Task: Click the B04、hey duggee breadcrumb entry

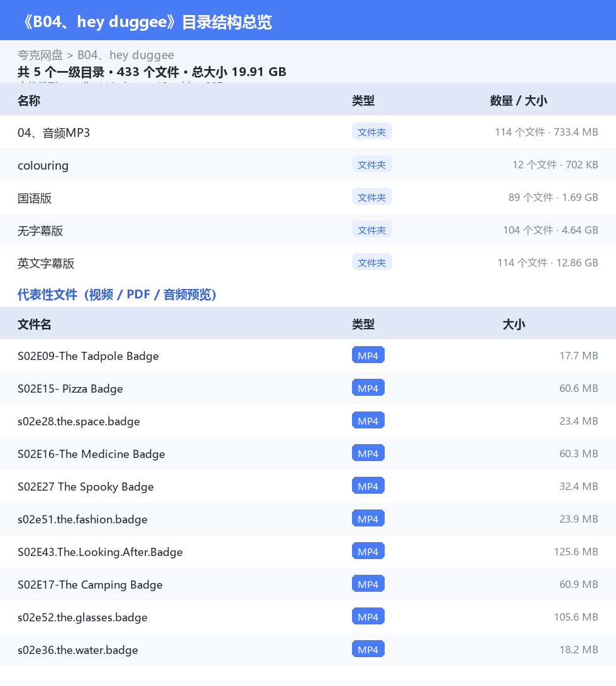Action: pyautogui.click(x=126, y=55)
